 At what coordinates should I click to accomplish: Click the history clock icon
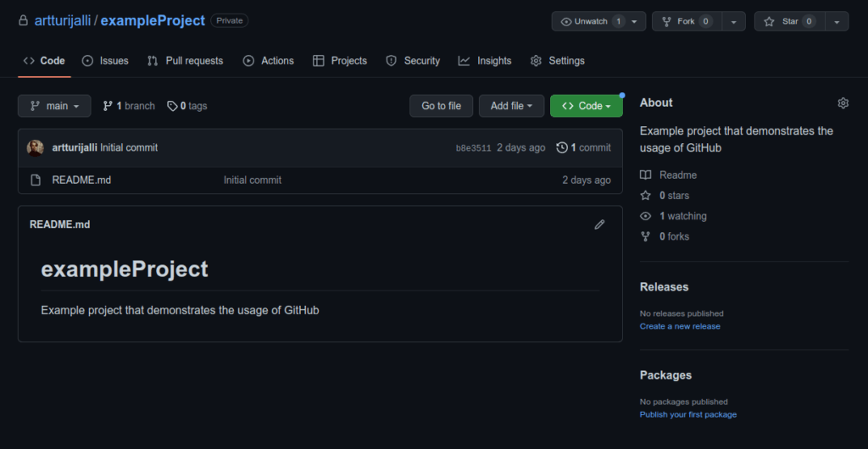(562, 147)
